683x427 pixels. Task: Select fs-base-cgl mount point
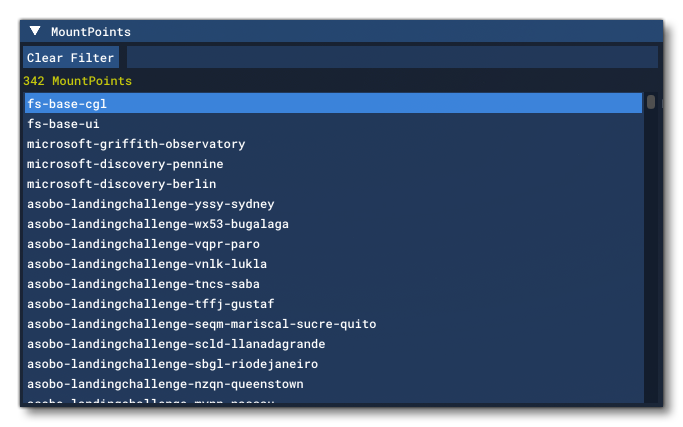[67, 104]
